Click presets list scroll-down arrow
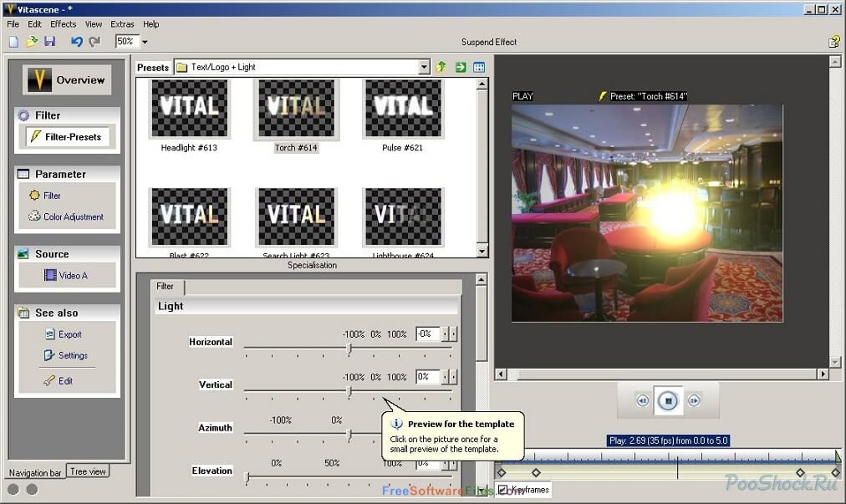 pos(482,251)
